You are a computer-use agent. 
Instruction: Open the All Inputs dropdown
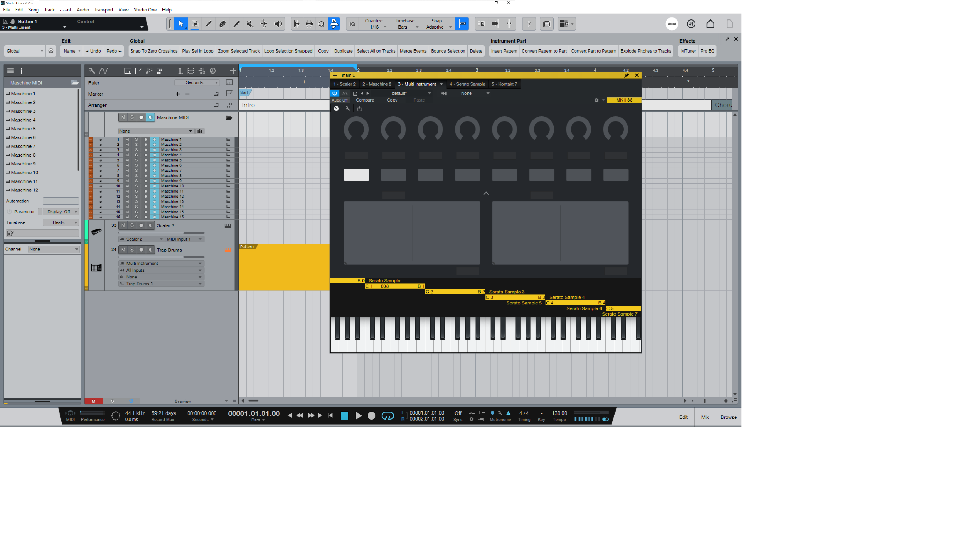tap(161, 270)
